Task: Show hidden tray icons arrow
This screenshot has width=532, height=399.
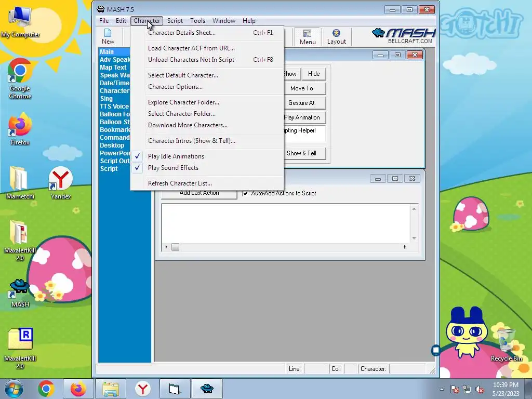Action: tap(442, 389)
